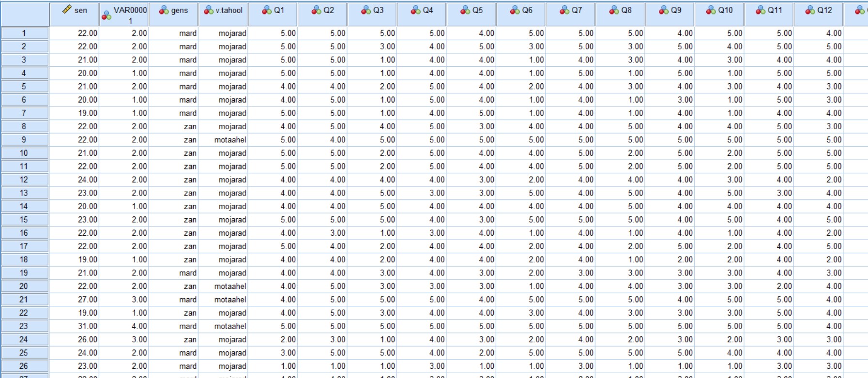
Task: Click the nominal icon beside Q3
Action: tap(366, 10)
